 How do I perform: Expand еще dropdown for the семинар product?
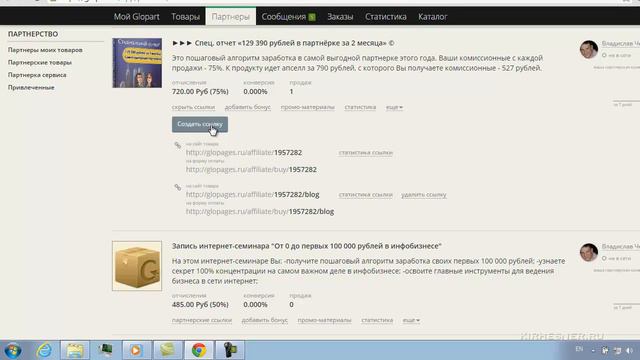pyautogui.click(x=411, y=320)
